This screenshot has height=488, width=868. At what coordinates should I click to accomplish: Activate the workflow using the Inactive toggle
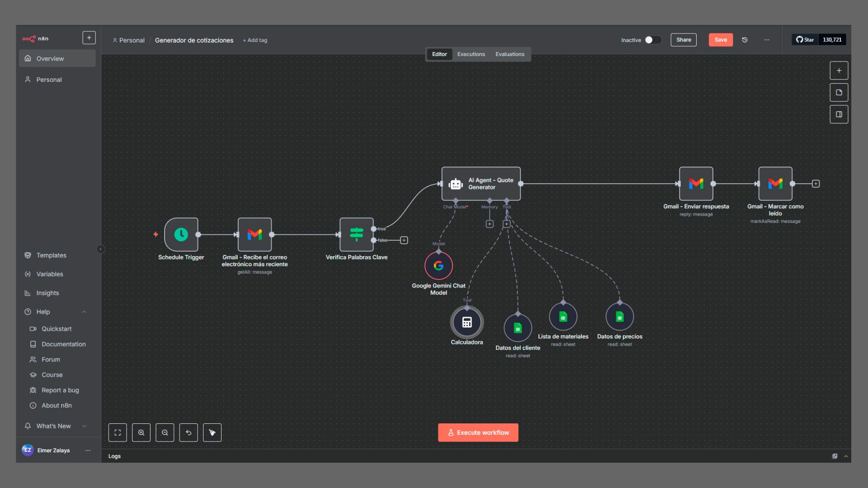pos(652,40)
